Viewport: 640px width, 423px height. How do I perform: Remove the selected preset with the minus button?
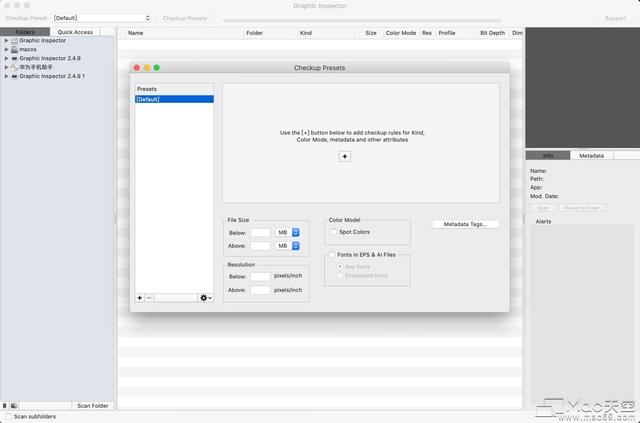click(x=149, y=298)
